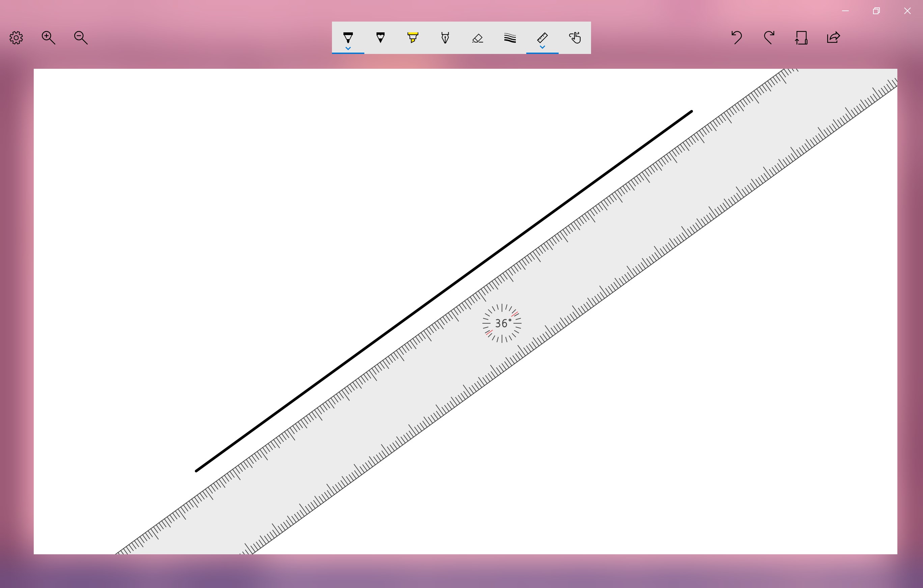Open settings gear
This screenshot has width=923, height=588.
click(x=16, y=37)
